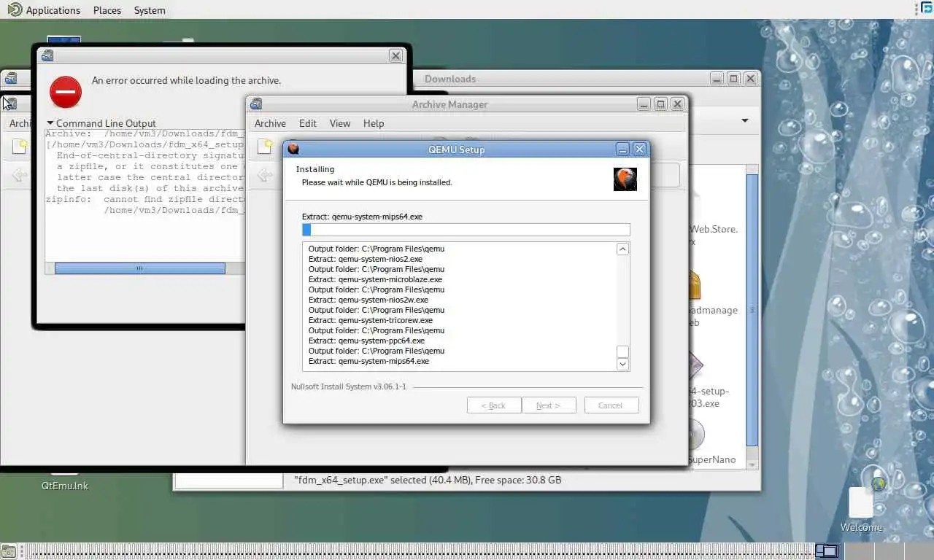Click the error dialog window icon
The height and width of the screenshot is (560, 934).
click(x=47, y=55)
